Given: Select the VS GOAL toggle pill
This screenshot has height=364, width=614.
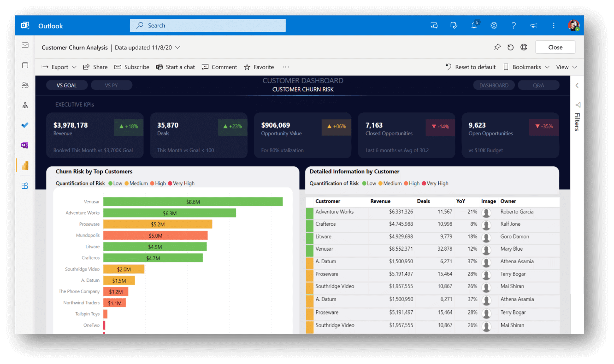Looking at the screenshot, I should (66, 85).
